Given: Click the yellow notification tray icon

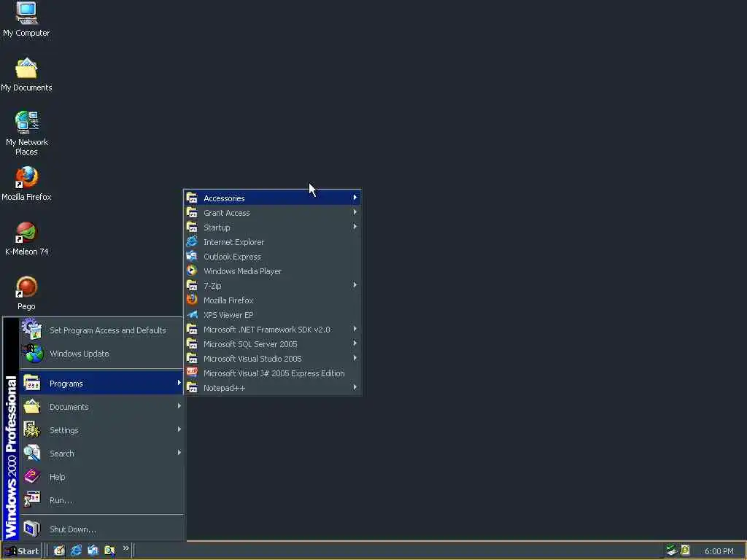Looking at the screenshot, I should pos(685,550).
